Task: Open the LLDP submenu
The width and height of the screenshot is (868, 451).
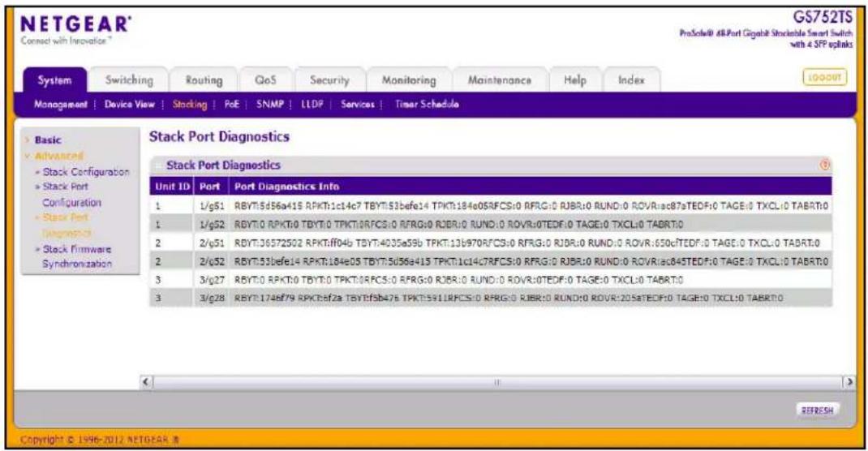Action: click(x=312, y=104)
